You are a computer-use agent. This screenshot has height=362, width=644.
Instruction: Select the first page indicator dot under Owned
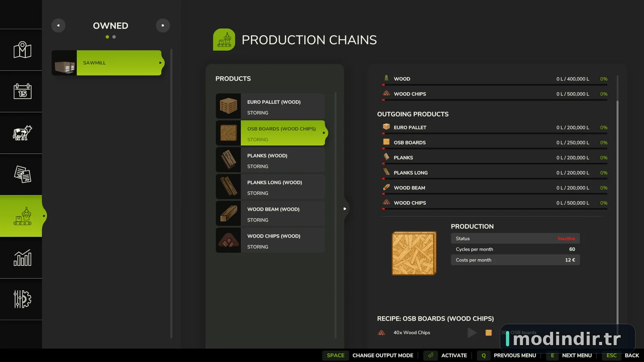pyautogui.click(x=107, y=37)
